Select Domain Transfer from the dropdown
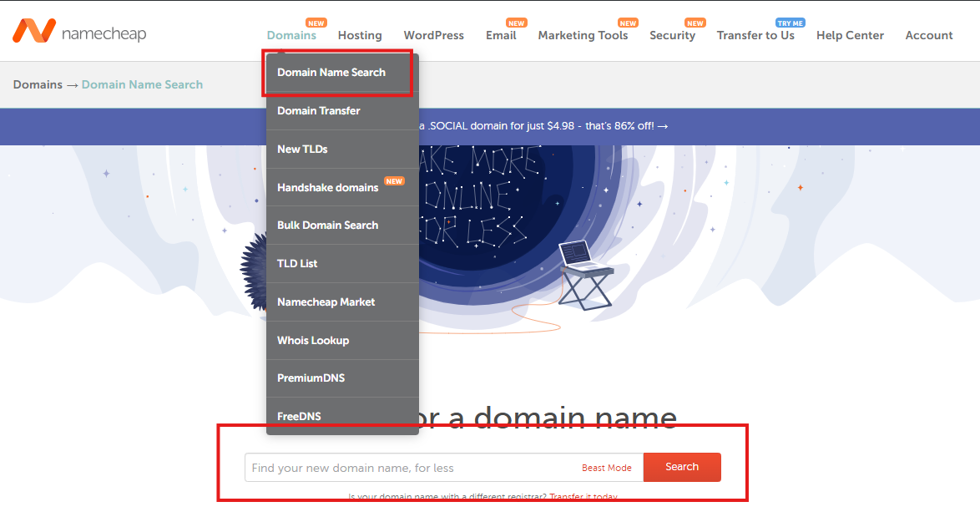 pyautogui.click(x=342, y=110)
